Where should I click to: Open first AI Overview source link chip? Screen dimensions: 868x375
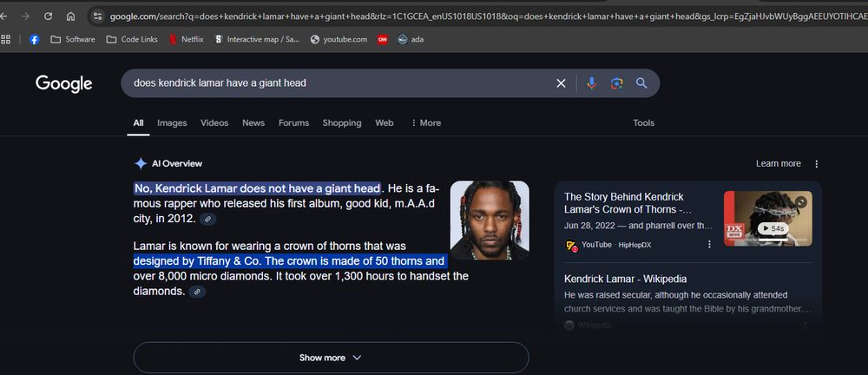pos(207,219)
